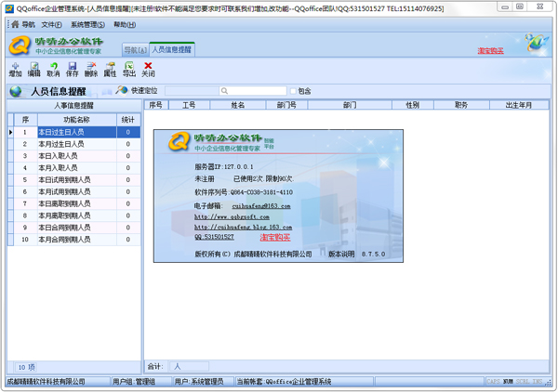Click the 统计 column header
The image size is (558, 392).
tap(128, 120)
